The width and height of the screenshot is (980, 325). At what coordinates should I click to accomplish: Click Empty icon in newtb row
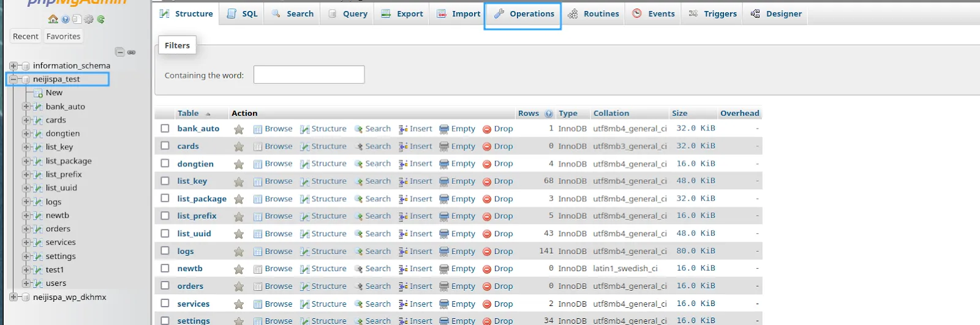click(x=444, y=269)
